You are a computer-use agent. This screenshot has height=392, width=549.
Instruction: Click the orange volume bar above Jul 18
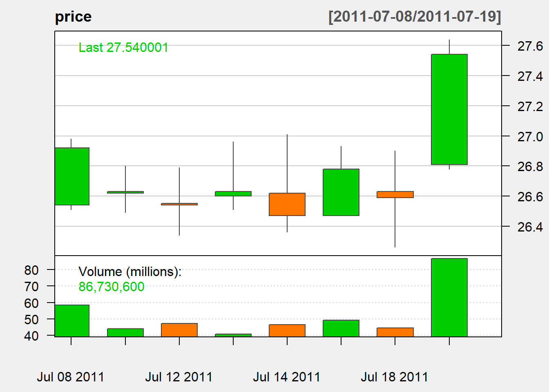coord(395,332)
